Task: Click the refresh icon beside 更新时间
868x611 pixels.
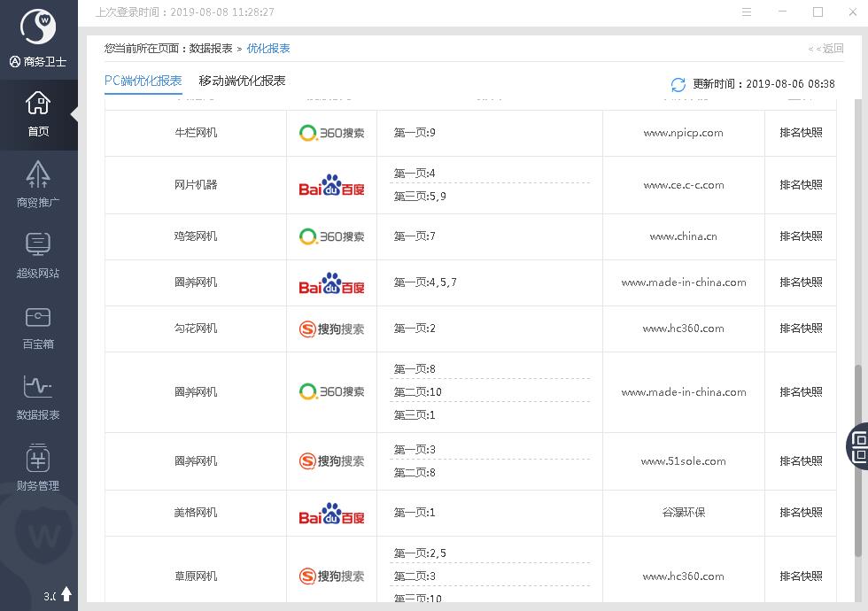Action: click(678, 84)
